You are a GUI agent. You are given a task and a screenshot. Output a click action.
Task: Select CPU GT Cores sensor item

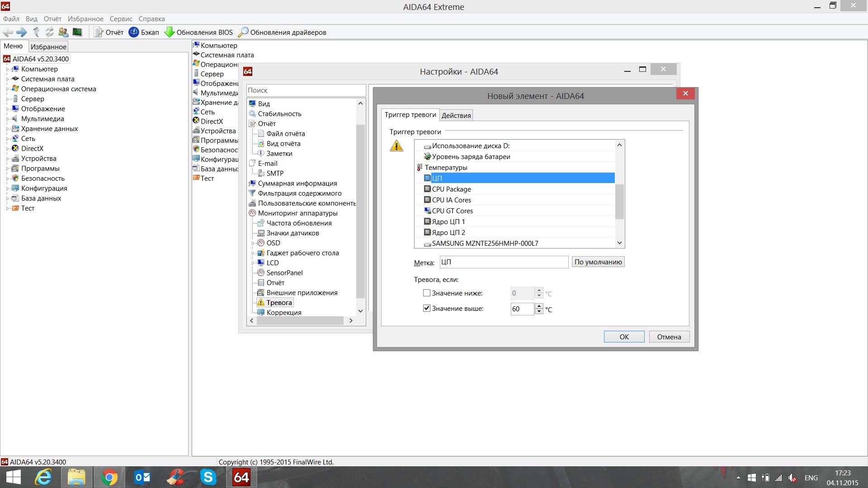(452, 211)
